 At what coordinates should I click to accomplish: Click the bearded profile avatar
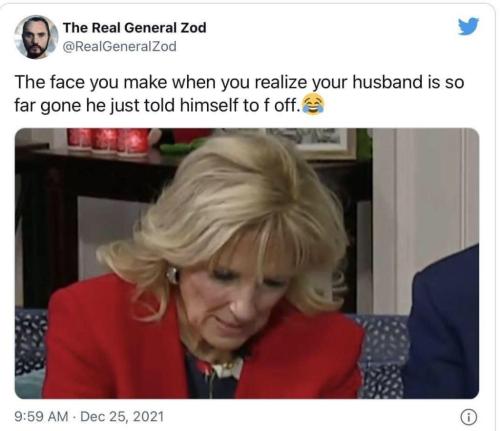36,37
